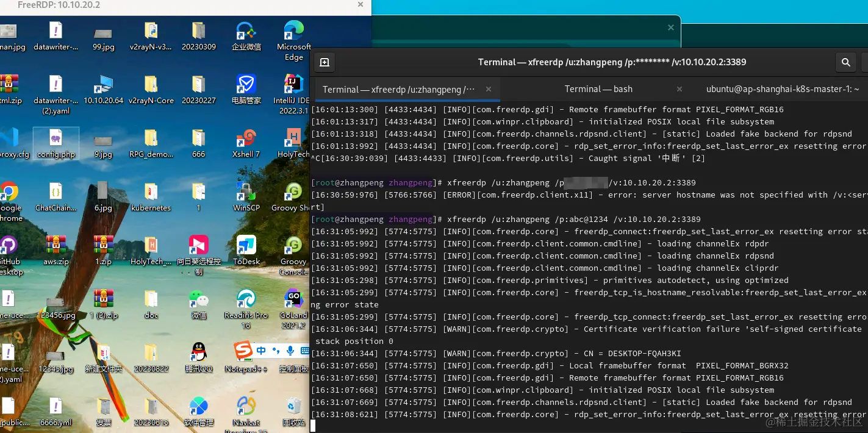Select the RPG_demo folder icon
The image size is (868, 433).
(x=151, y=143)
